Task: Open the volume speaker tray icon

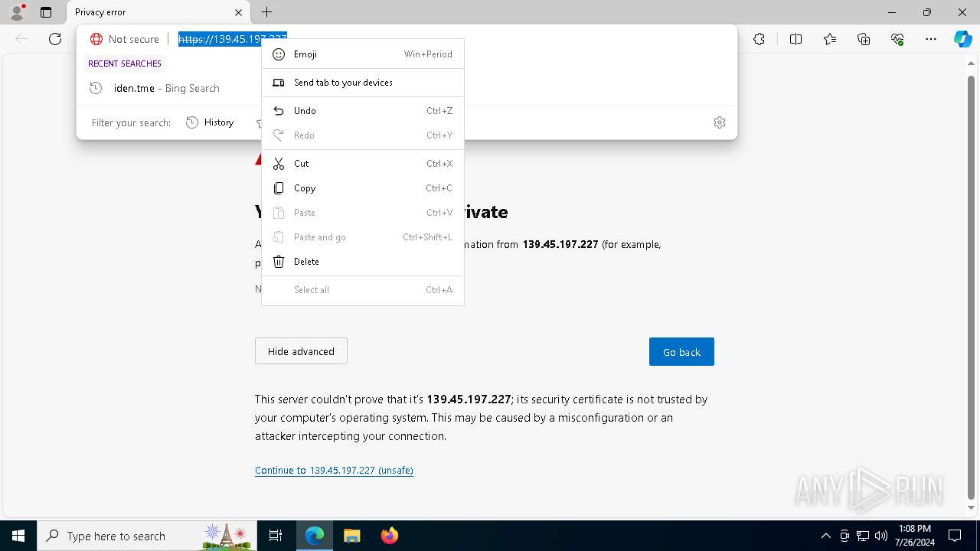Action: 881,536
